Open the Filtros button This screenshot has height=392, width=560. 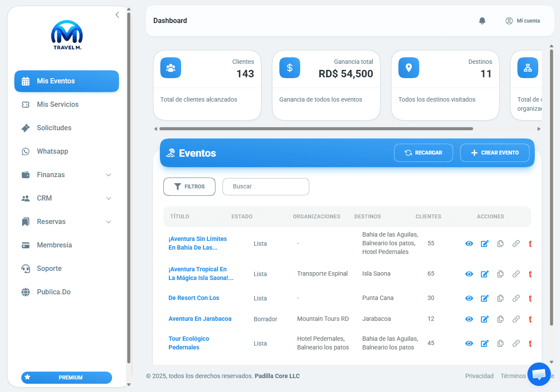click(189, 187)
